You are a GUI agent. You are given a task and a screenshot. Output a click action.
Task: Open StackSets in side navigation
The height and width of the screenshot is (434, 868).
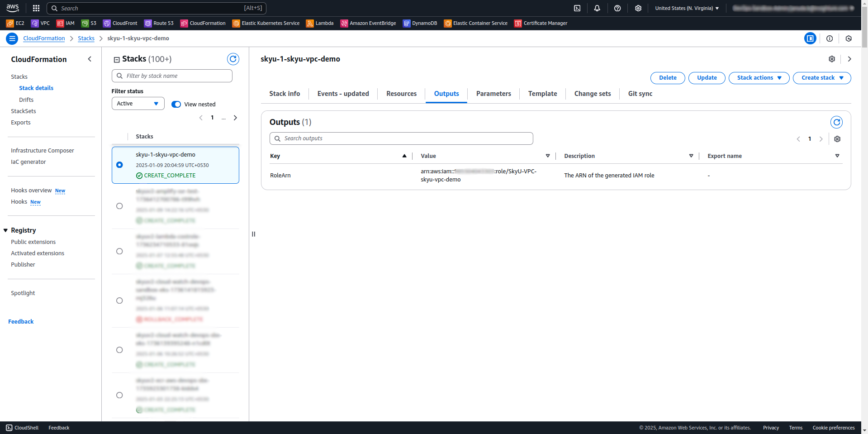click(24, 111)
